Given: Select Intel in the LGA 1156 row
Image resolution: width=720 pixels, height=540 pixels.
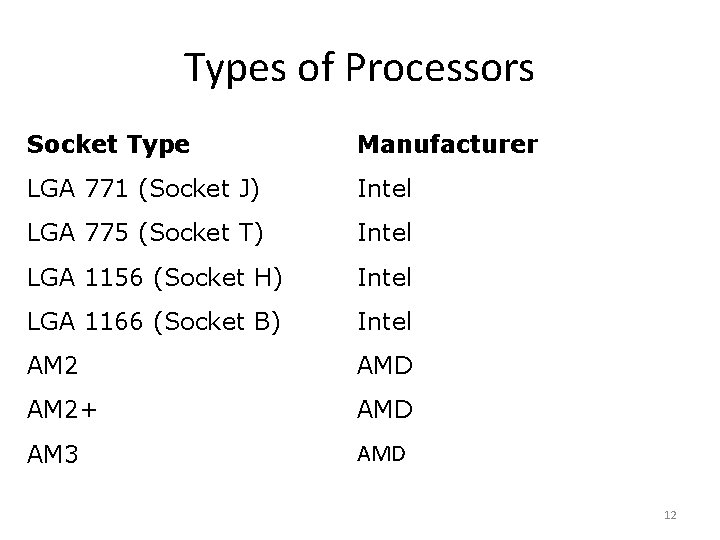Looking at the screenshot, I should click(385, 277).
